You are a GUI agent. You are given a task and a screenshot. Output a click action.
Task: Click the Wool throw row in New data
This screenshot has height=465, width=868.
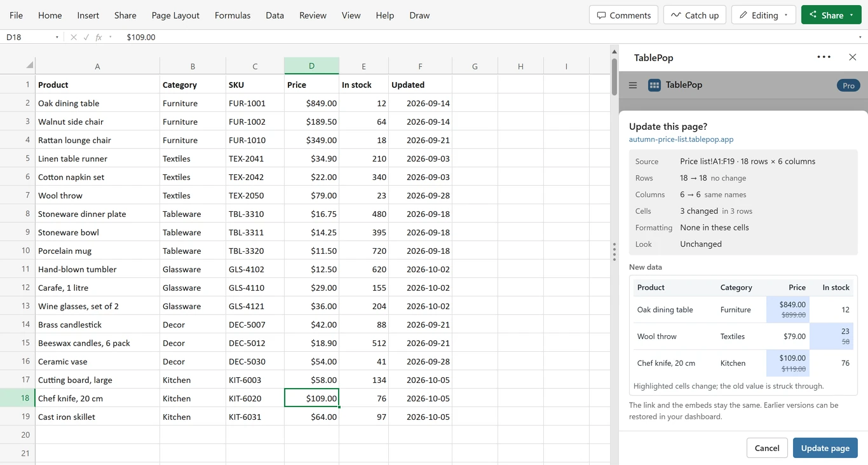tap(743, 337)
